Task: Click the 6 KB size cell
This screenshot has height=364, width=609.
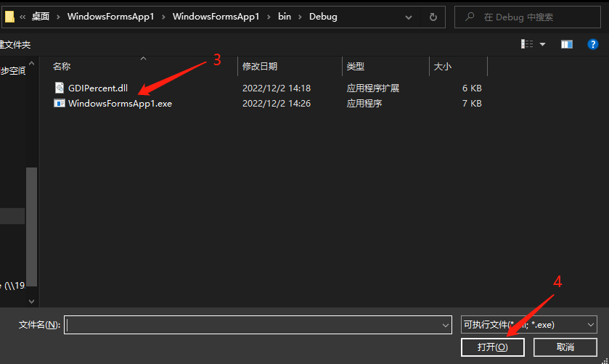Action: (x=472, y=88)
